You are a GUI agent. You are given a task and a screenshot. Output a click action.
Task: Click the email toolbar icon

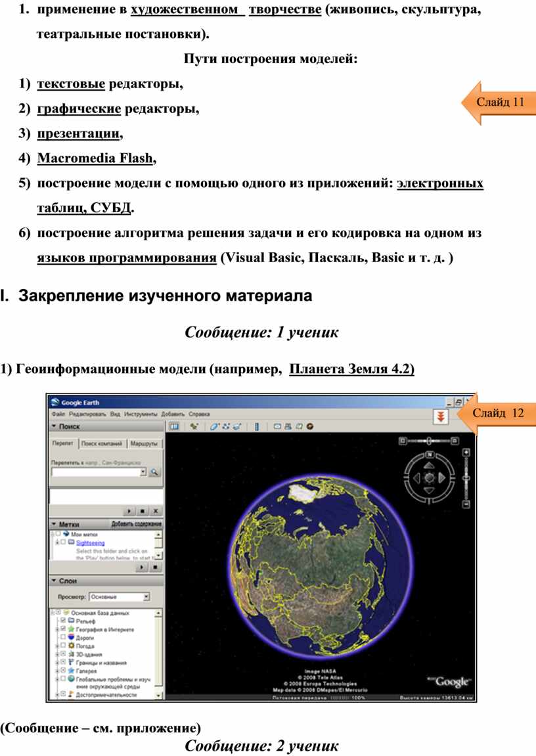(x=278, y=426)
